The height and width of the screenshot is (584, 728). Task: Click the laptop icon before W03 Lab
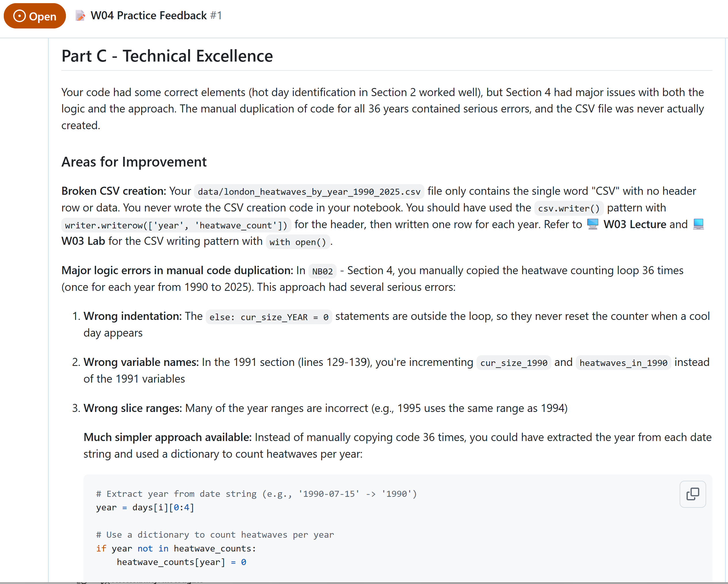click(x=698, y=224)
